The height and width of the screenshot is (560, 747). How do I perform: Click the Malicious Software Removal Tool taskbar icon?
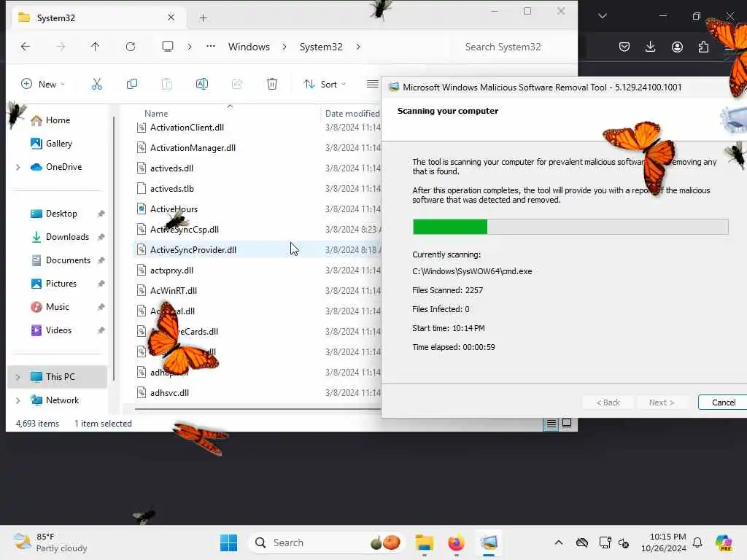(x=489, y=542)
